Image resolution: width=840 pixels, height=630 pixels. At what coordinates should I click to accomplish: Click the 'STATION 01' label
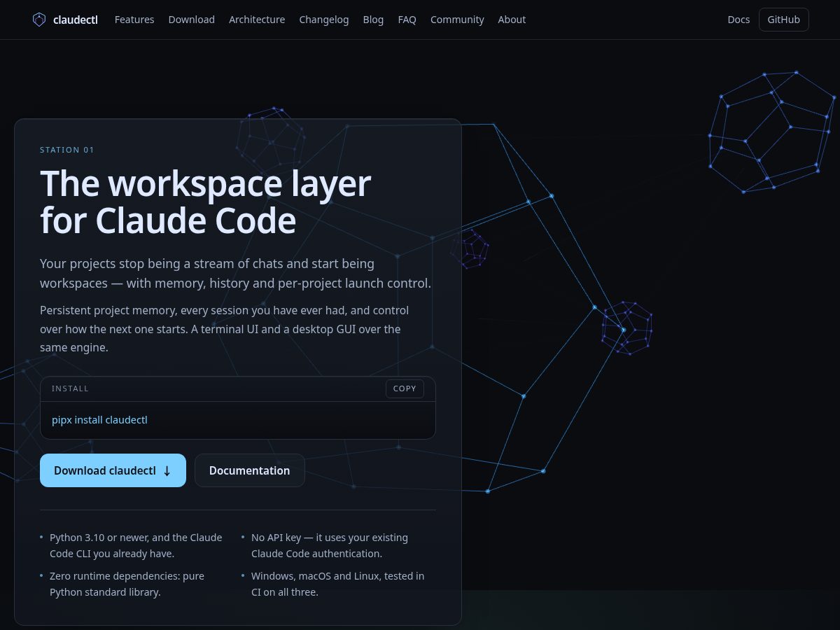pos(67,150)
